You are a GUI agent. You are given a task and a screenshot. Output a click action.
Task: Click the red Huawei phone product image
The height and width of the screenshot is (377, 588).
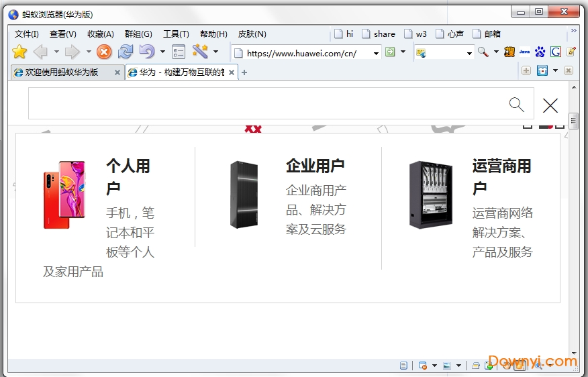64,195
